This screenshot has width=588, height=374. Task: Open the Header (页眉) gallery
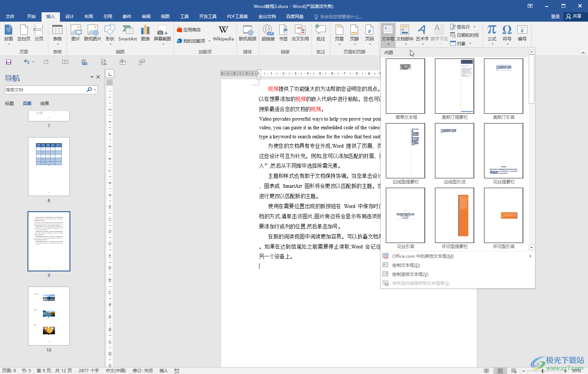point(339,35)
